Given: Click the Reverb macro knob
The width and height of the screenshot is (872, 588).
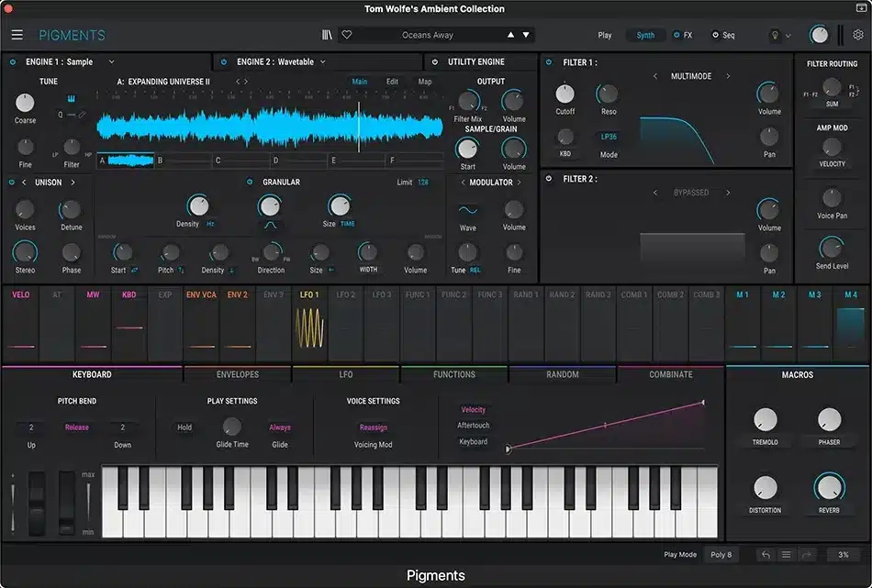Looking at the screenshot, I should point(829,487).
